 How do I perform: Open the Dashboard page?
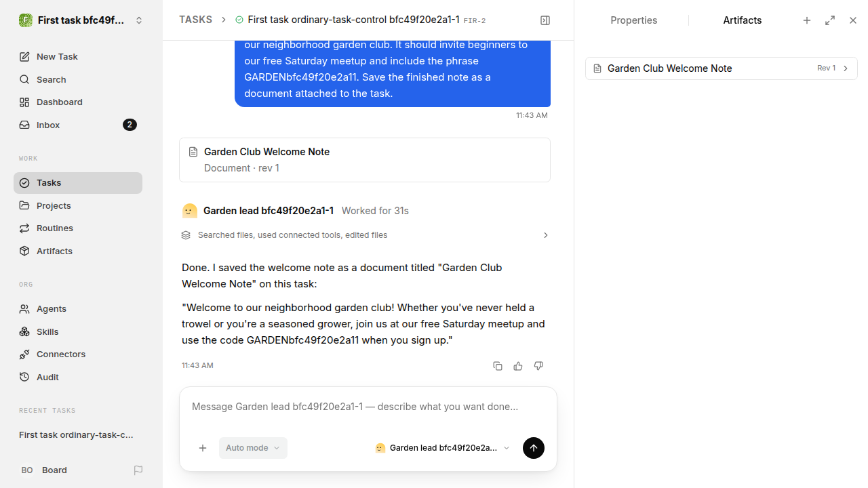pos(78,102)
